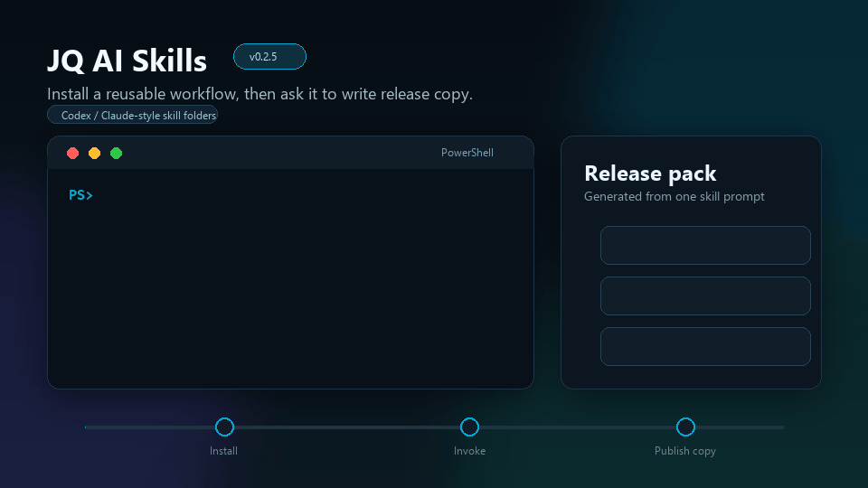Viewport: 868px width, 488px height.
Task: Click the red close dot in the terminal
Action: click(72, 154)
